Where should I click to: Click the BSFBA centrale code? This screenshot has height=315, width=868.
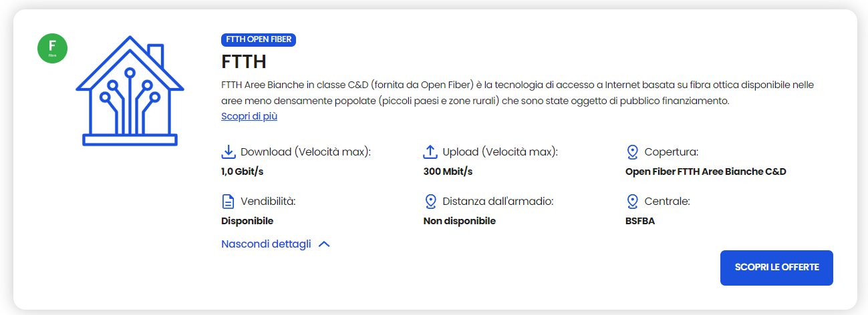(x=639, y=221)
